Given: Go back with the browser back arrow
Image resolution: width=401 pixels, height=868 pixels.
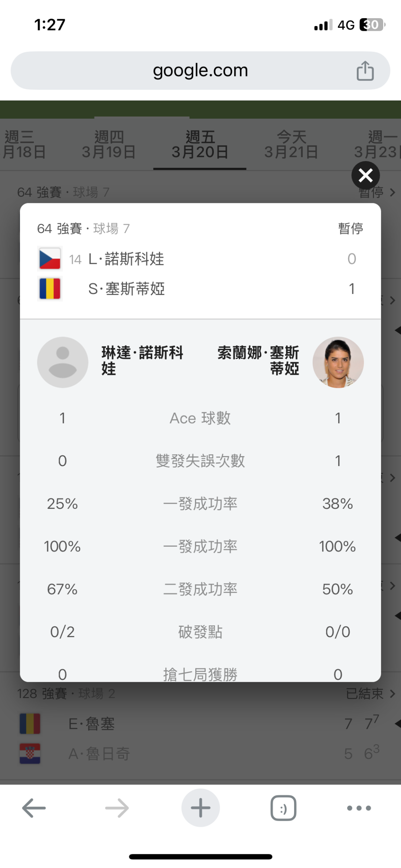Looking at the screenshot, I should point(34,808).
